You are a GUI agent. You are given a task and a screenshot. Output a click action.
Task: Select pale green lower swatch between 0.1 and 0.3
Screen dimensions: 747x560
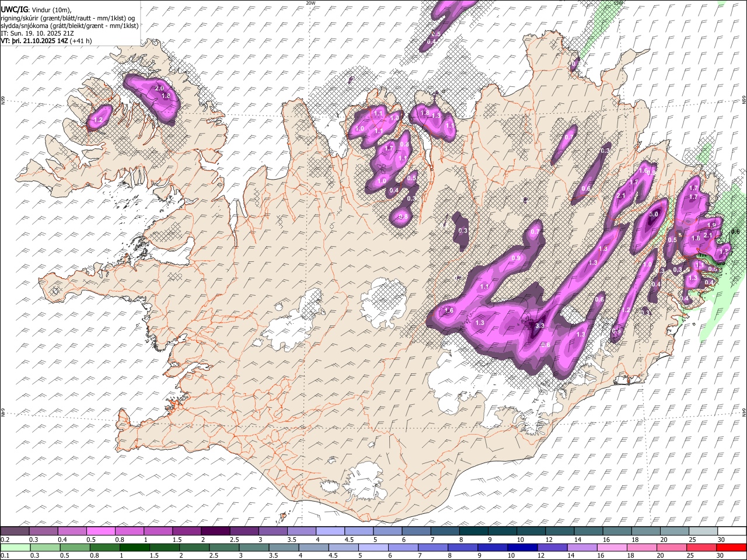coord(15,547)
